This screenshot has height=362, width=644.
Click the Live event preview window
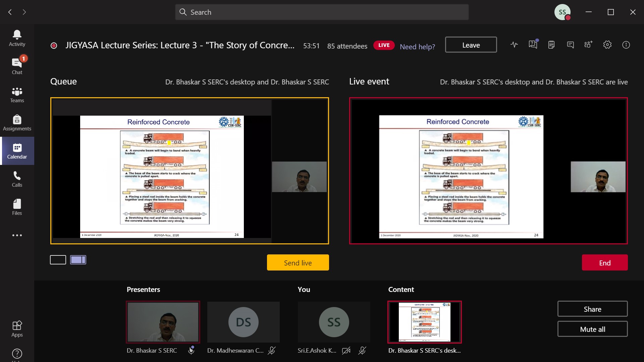488,171
